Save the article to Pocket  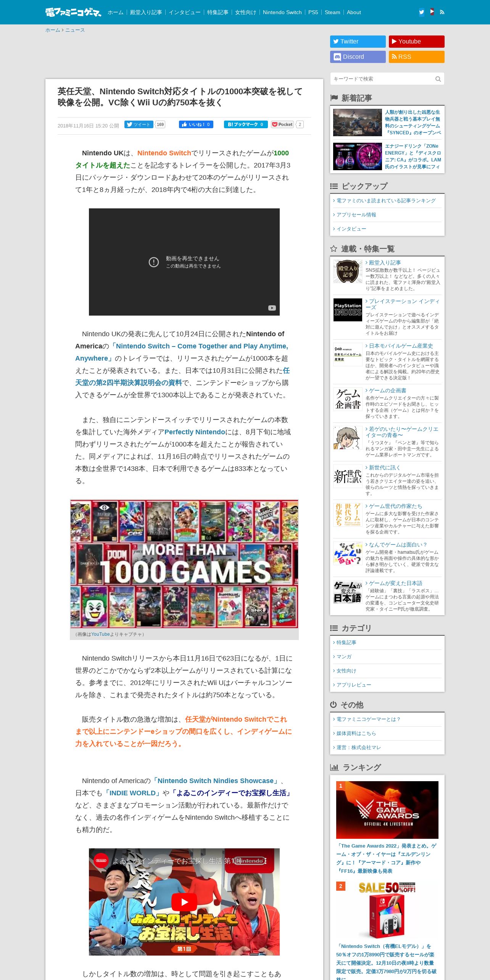(x=282, y=124)
